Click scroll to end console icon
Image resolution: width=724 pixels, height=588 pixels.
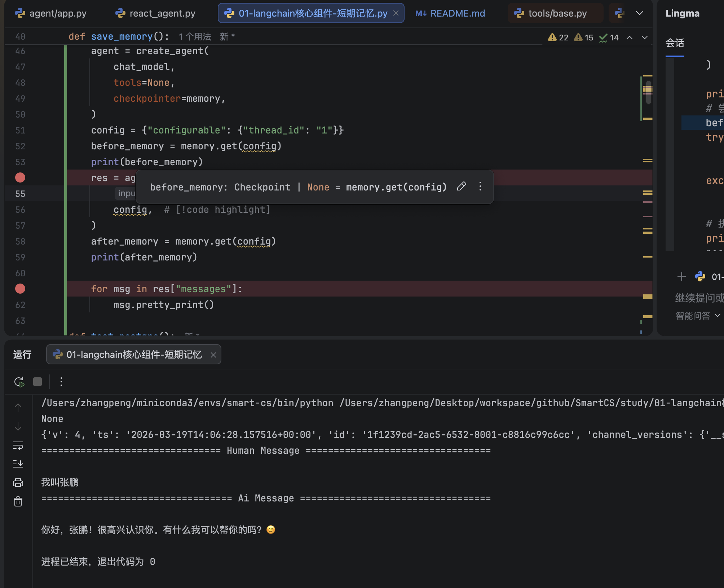(18, 464)
